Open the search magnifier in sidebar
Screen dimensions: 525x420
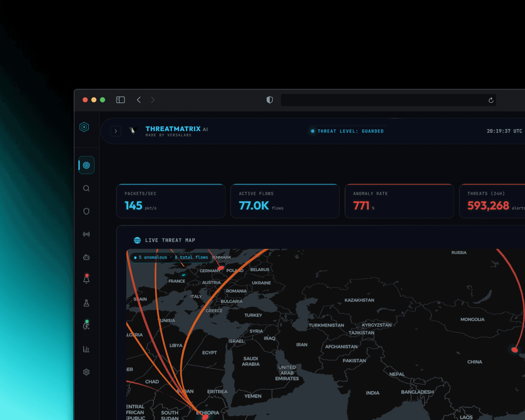(x=86, y=188)
